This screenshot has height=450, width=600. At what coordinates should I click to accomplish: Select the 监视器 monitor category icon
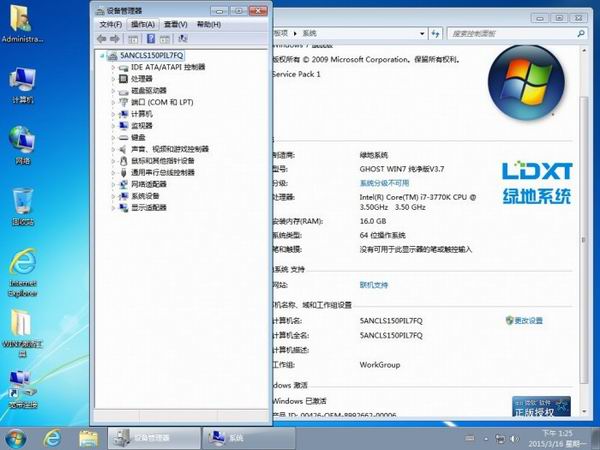[123, 126]
